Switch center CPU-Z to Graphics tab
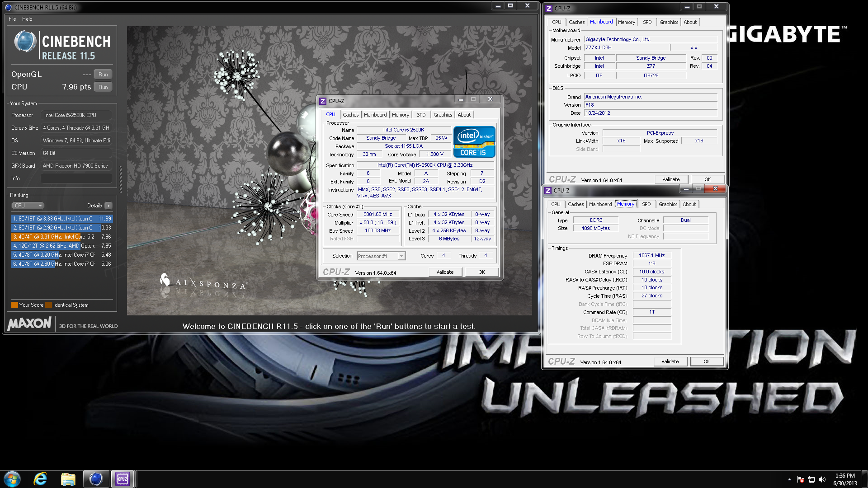868x488 pixels. pyautogui.click(x=443, y=115)
